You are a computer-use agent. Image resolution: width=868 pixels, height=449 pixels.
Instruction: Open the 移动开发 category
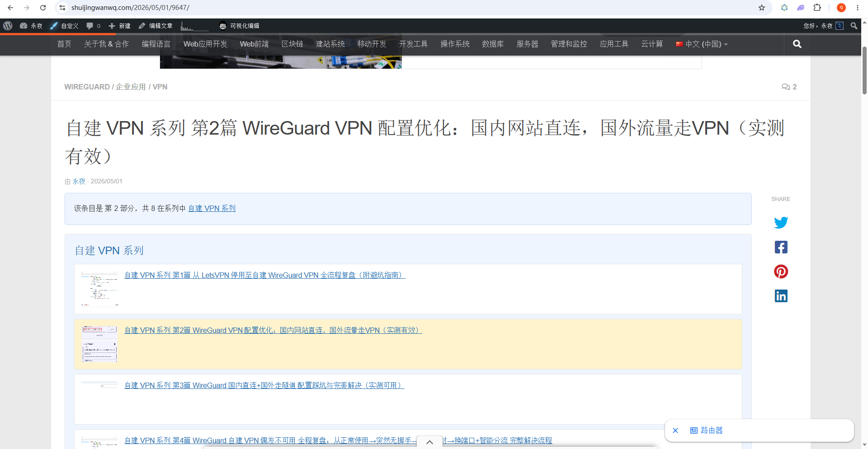point(372,44)
